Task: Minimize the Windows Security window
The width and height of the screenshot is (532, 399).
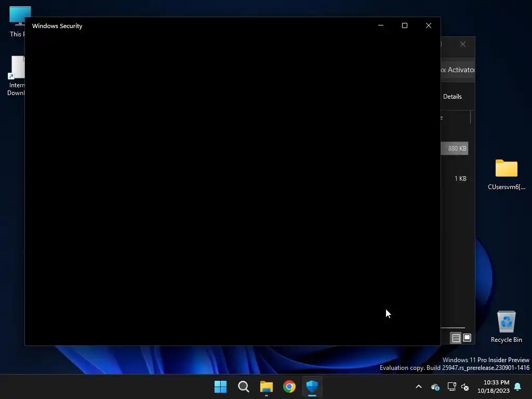Action: point(381,25)
